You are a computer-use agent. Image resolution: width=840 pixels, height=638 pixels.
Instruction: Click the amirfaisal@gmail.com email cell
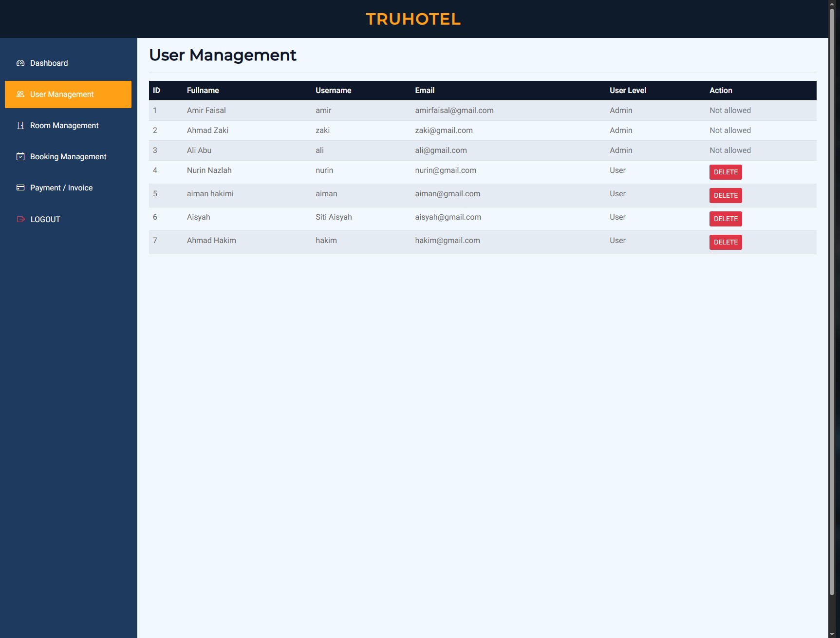coord(454,111)
